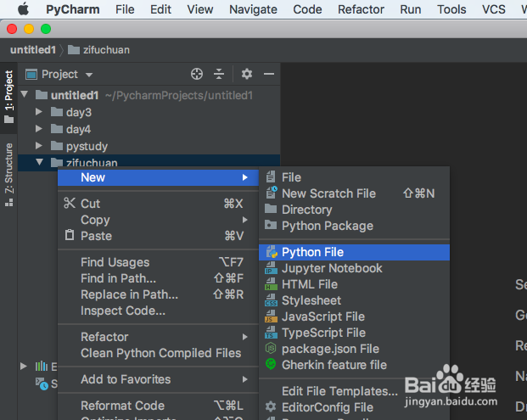Choose File in New submenu
527x420 pixels.
click(x=354, y=177)
